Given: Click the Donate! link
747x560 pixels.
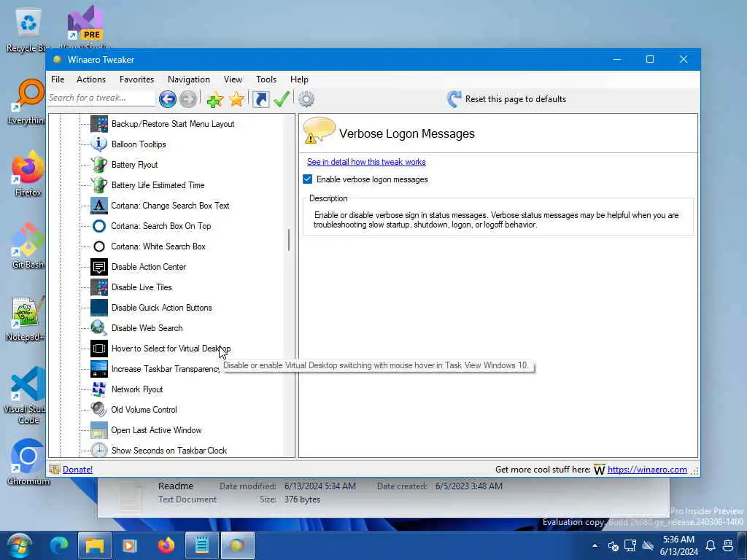Looking at the screenshot, I should [x=77, y=470].
